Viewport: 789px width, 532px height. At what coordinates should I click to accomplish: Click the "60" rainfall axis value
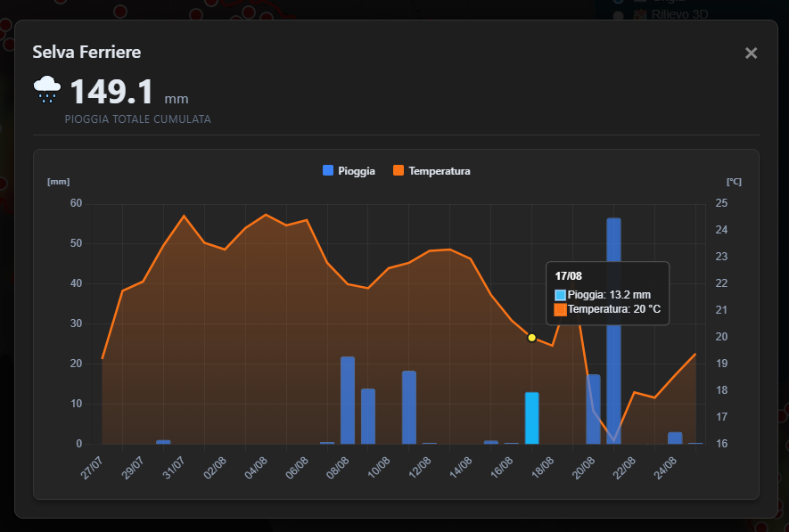[x=76, y=203]
